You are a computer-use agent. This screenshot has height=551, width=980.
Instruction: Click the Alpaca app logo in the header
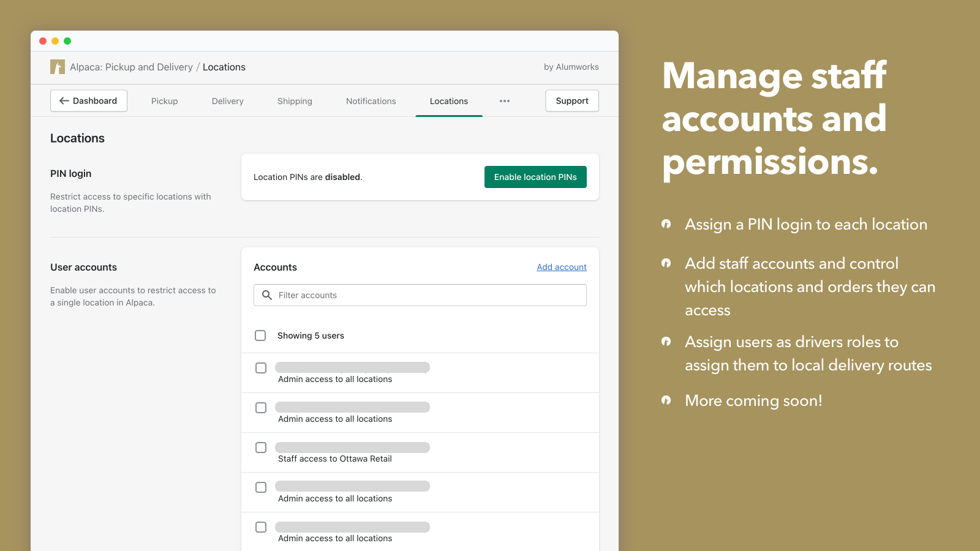click(x=57, y=67)
